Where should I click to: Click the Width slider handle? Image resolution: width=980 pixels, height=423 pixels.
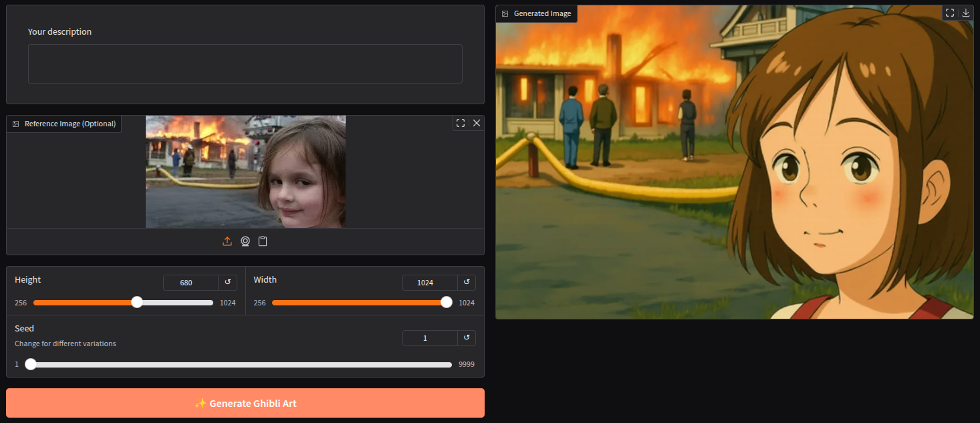click(x=446, y=302)
